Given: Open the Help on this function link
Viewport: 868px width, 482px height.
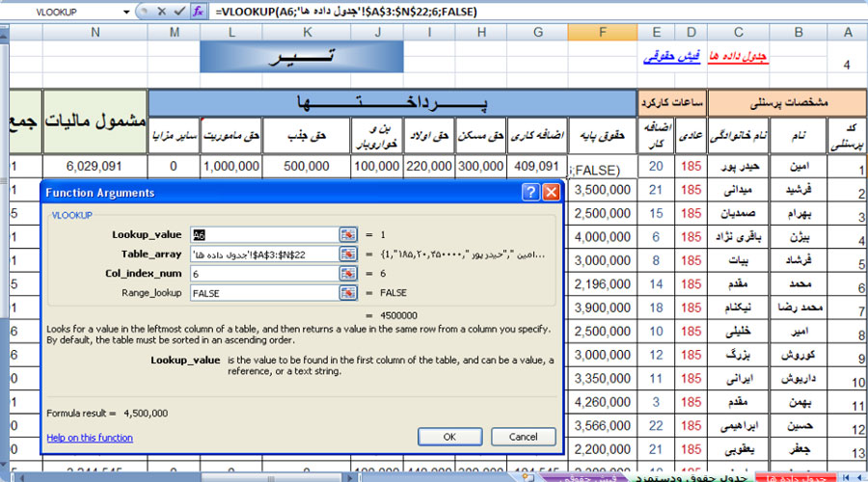Looking at the screenshot, I should click(90, 438).
